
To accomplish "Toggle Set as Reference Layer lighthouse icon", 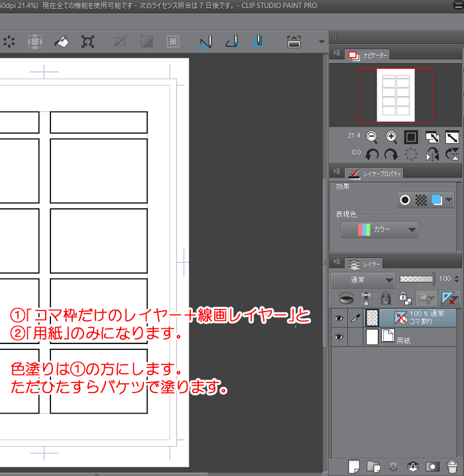I will (x=366, y=298).
